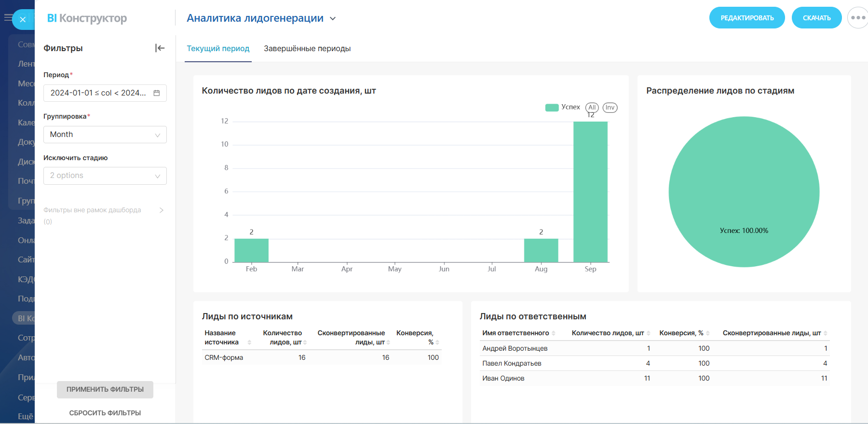This screenshot has height=424, width=868.
Task: Switch to Завершённые периоды tab
Action: [307, 48]
